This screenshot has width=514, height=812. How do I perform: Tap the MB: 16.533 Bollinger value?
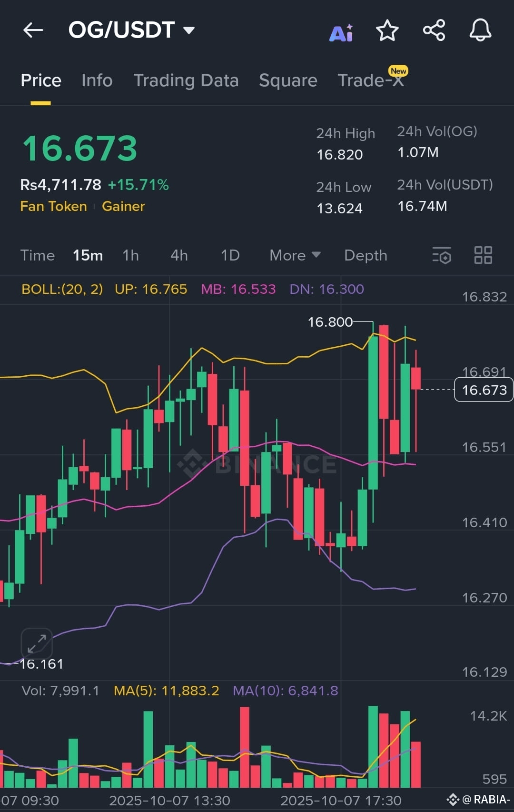point(238,289)
